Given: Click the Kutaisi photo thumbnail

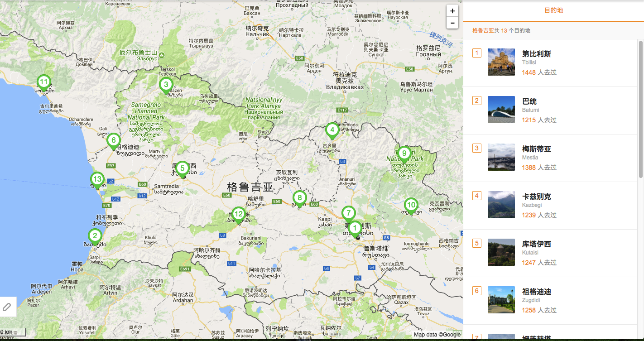Looking at the screenshot, I should tap(501, 252).
